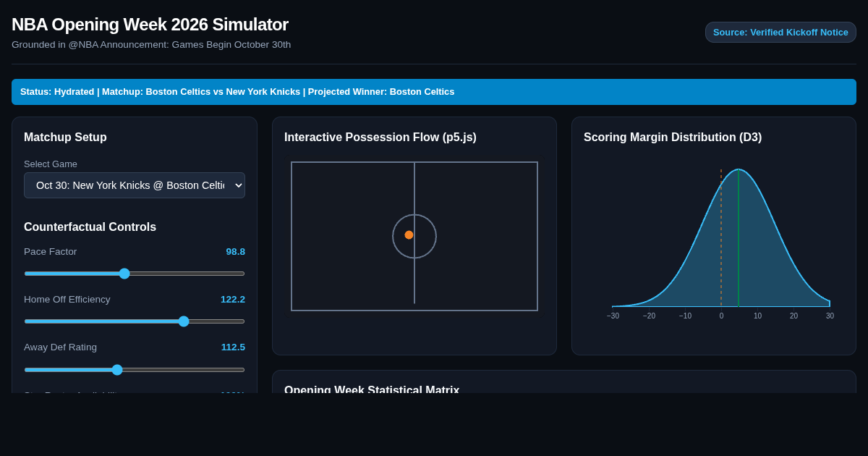Click the Pace Factor label
The image size is (868, 456).
(50, 252)
